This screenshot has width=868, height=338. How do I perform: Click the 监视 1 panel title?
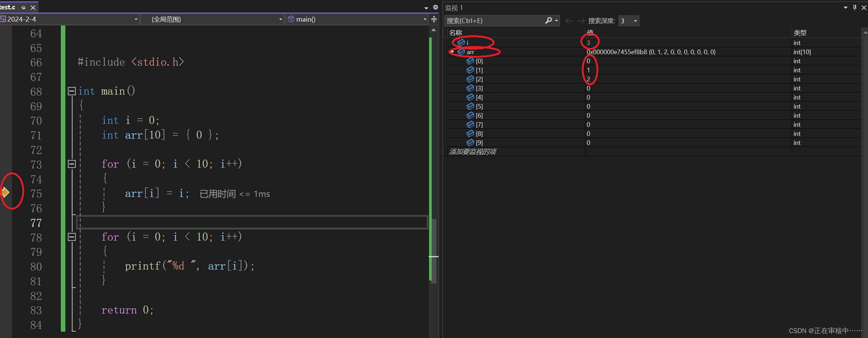coord(454,8)
